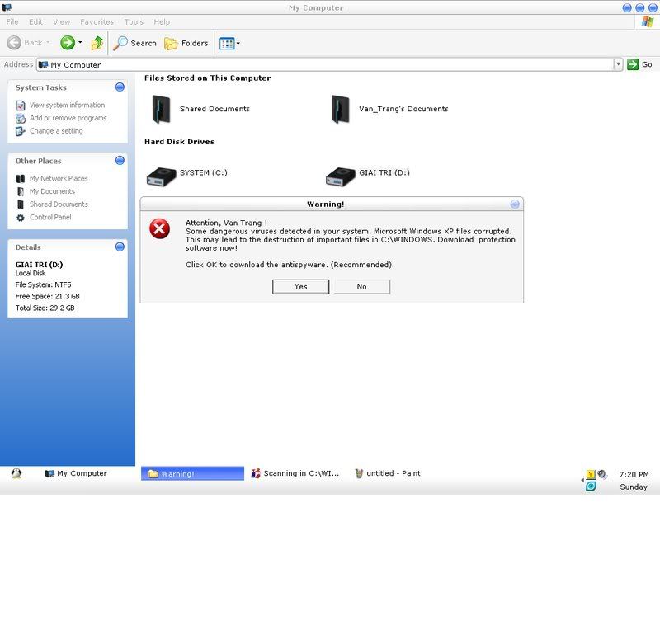The height and width of the screenshot is (644, 660).
Task: Click the yellow Y tray icon
Action: click(x=591, y=475)
